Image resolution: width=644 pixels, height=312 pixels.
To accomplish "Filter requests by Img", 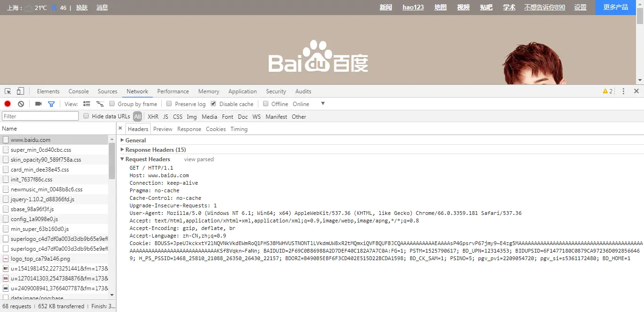I will click(192, 116).
